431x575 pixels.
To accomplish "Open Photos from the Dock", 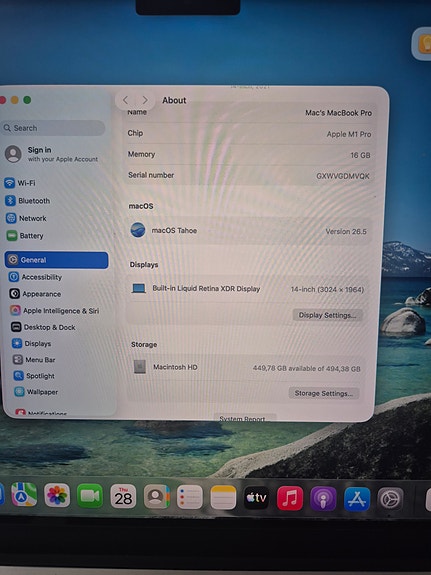I will point(57,495).
